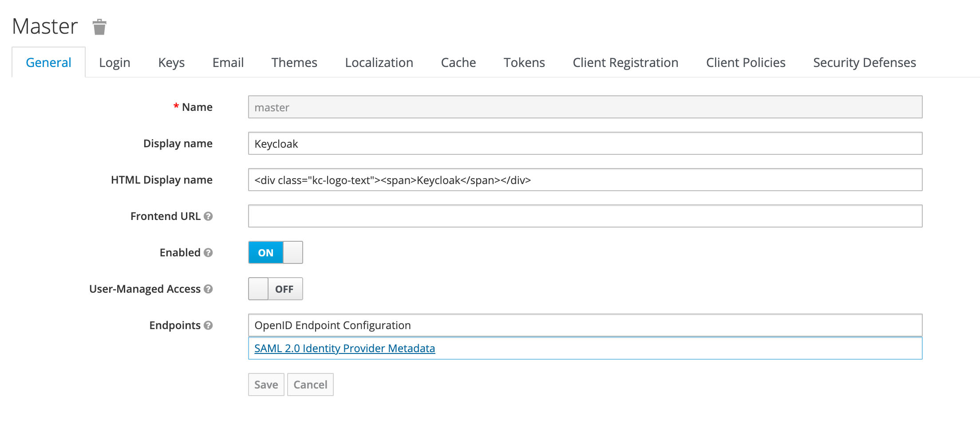Open the Login tab

click(115, 63)
